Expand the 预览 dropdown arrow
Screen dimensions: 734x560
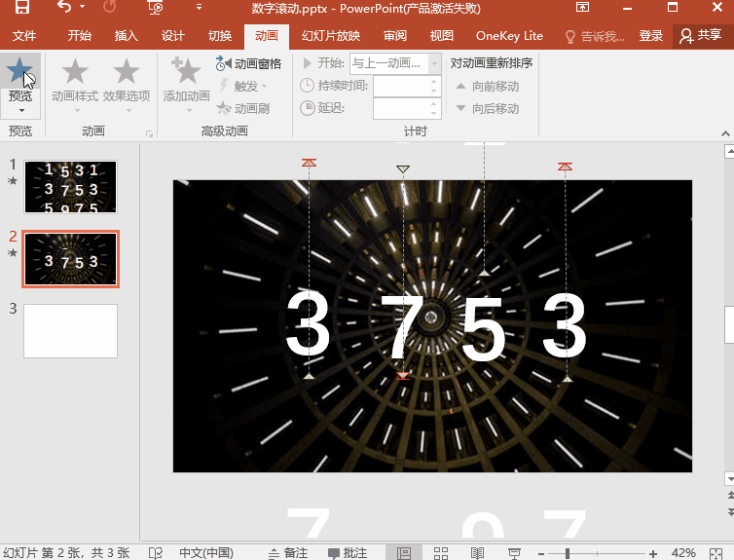tap(21, 110)
